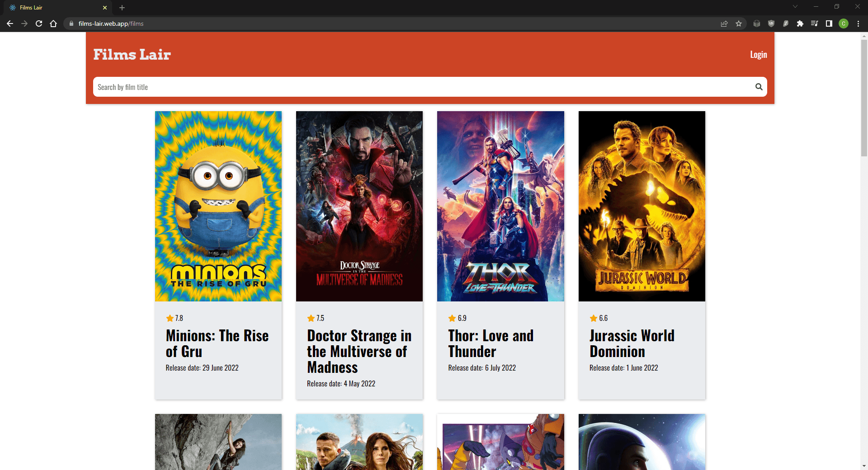
Task: Open the Doctor Strange poster image
Action: (x=359, y=206)
